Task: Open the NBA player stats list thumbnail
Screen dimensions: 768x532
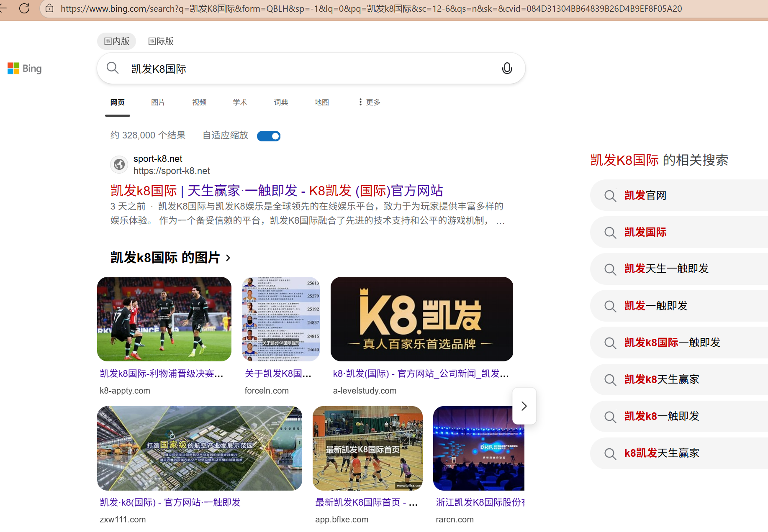Action: 281,319
